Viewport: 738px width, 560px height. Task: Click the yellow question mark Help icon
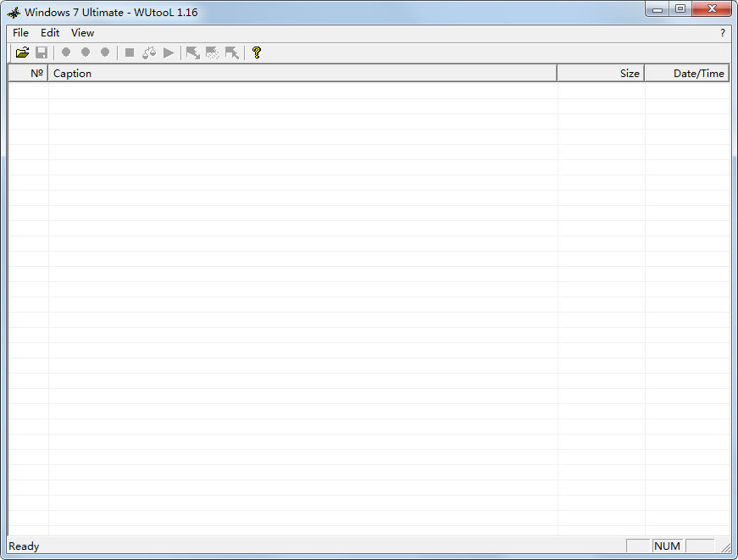(257, 53)
